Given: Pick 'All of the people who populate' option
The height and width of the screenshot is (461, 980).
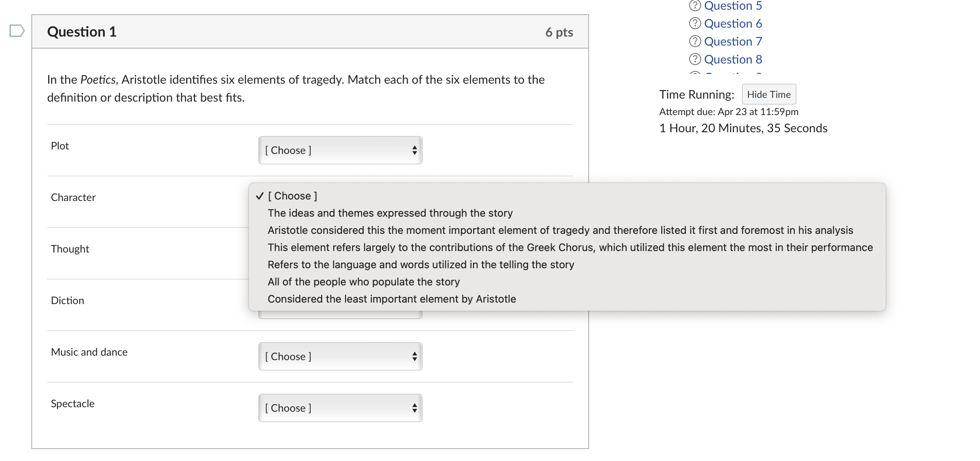Looking at the screenshot, I should [x=363, y=282].
